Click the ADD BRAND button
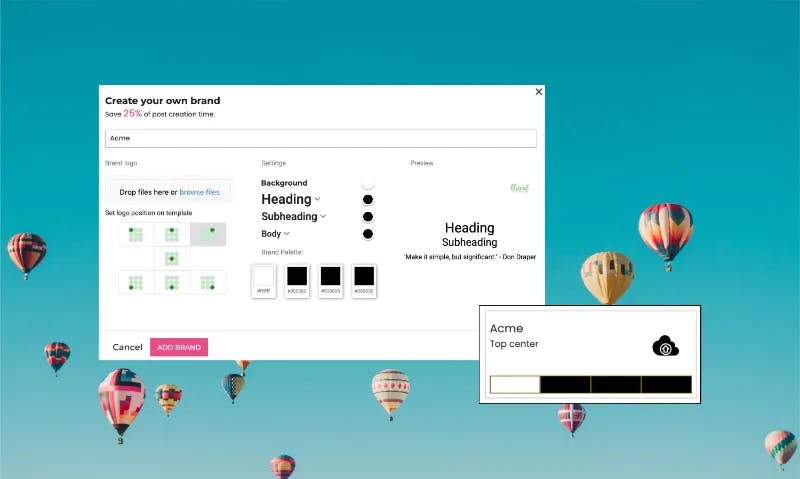Screen dimensions: 800x479 [179, 347]
